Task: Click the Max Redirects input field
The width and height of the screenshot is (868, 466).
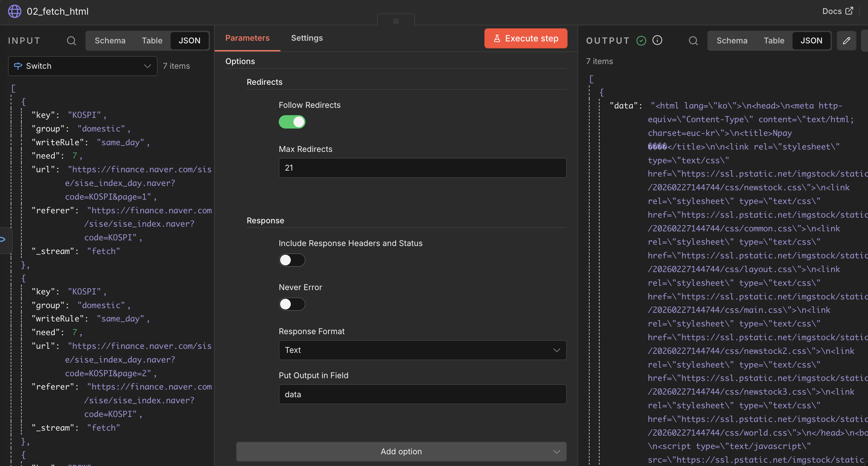Action: [x=422, y=168]
